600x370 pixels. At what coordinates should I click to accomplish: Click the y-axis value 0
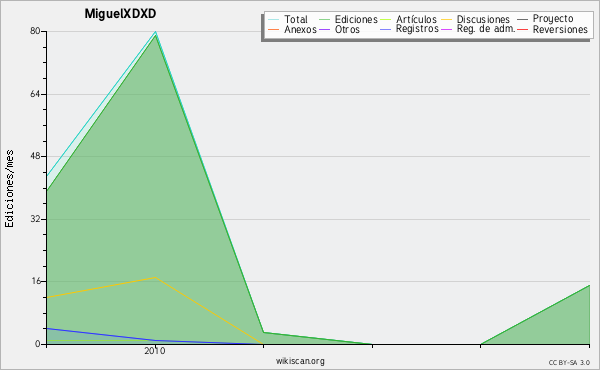[38, 344]
